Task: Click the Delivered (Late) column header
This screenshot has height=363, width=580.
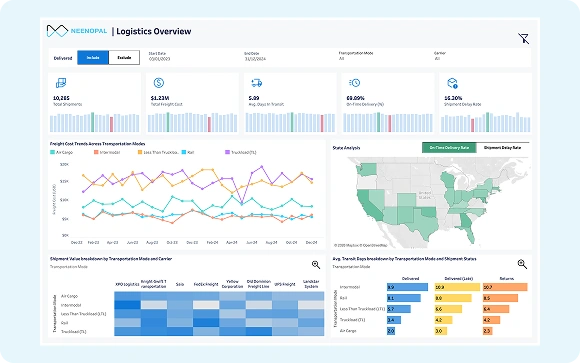Action: [459, 278]
